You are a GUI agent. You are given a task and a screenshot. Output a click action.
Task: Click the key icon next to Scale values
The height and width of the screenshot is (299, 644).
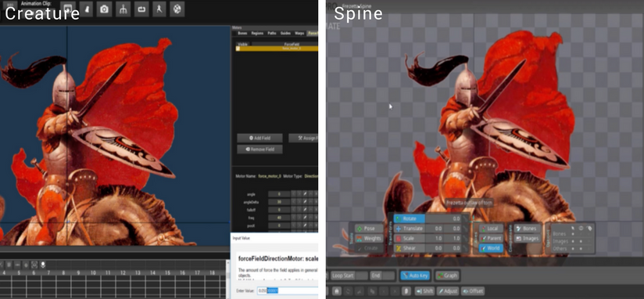click(x=465, y=239)
